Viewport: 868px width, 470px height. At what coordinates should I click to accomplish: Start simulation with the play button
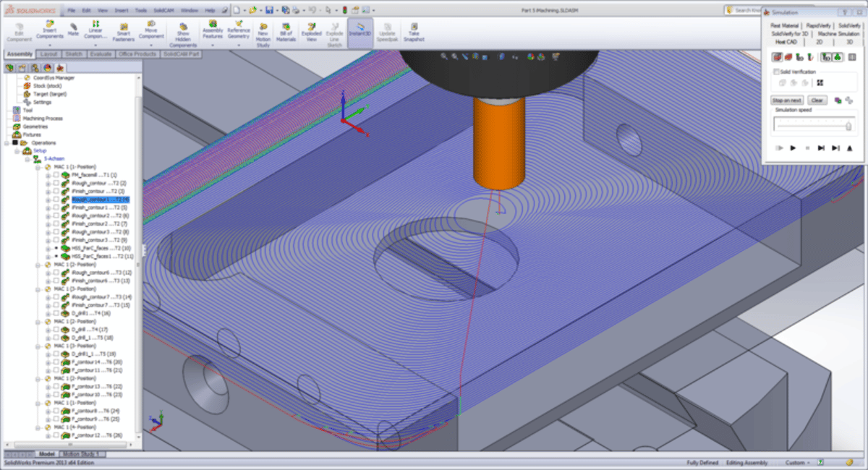click(793, 148)
